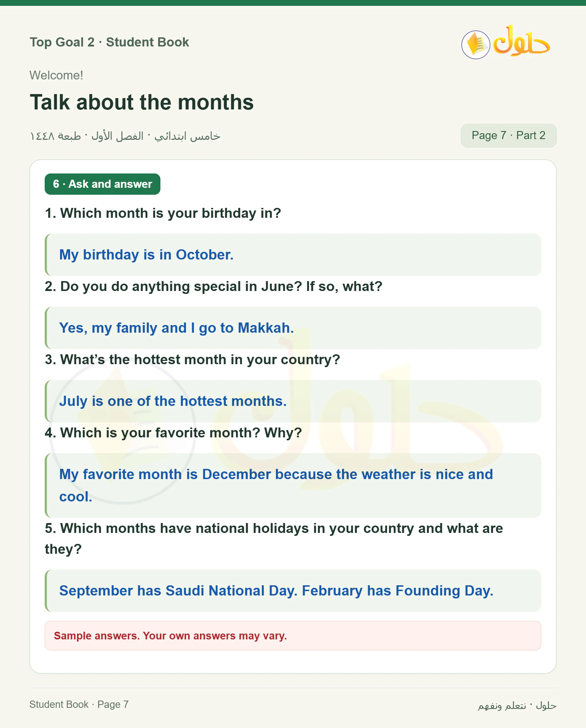
Task: Click the Saudi National Day answer box
Action: (293, 591)
